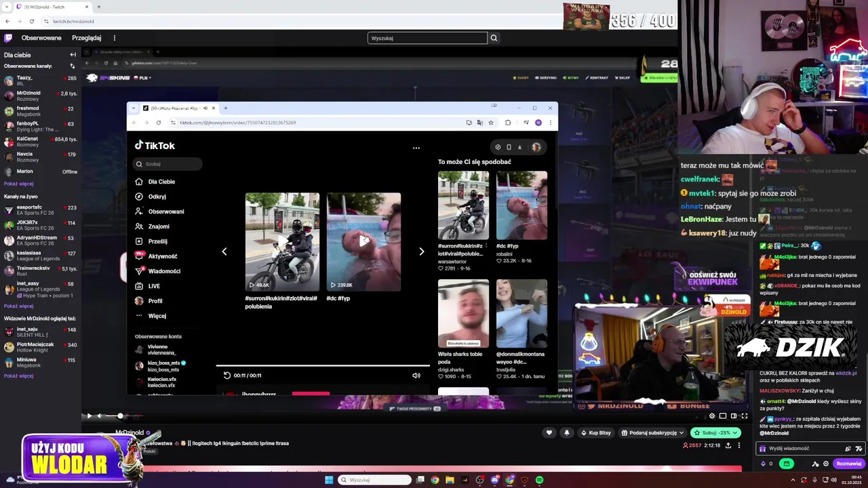Viewport: 868px width, 488px height.
Task: Click the Subuj -25% button
Action: pos(715,432)
